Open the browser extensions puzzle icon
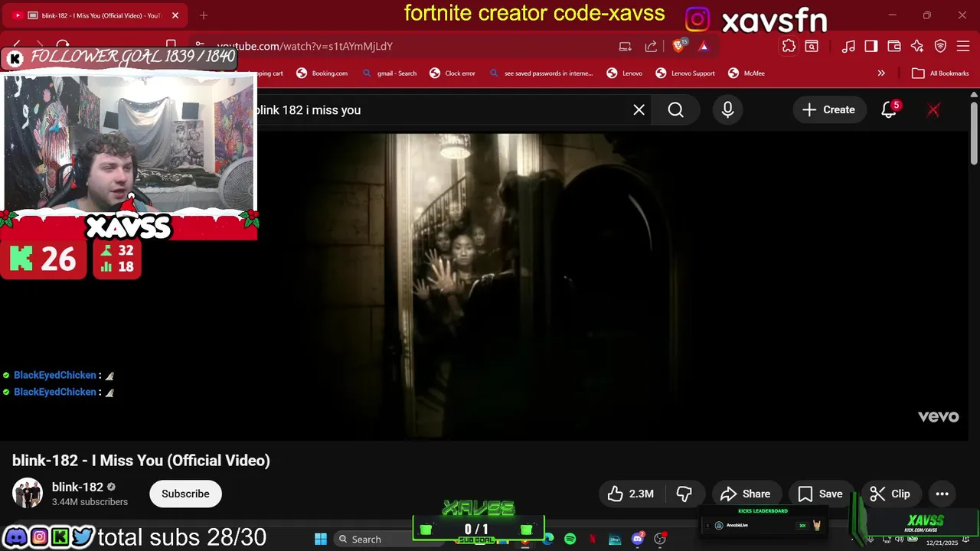The width and height of the screenshot is (980, 551). (789, 46)
